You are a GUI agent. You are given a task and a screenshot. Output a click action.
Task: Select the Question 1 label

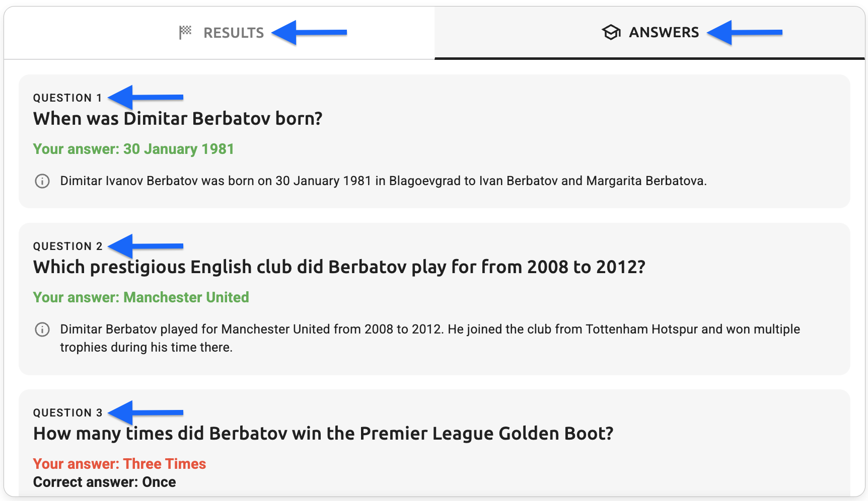click(x=67, y=98)
